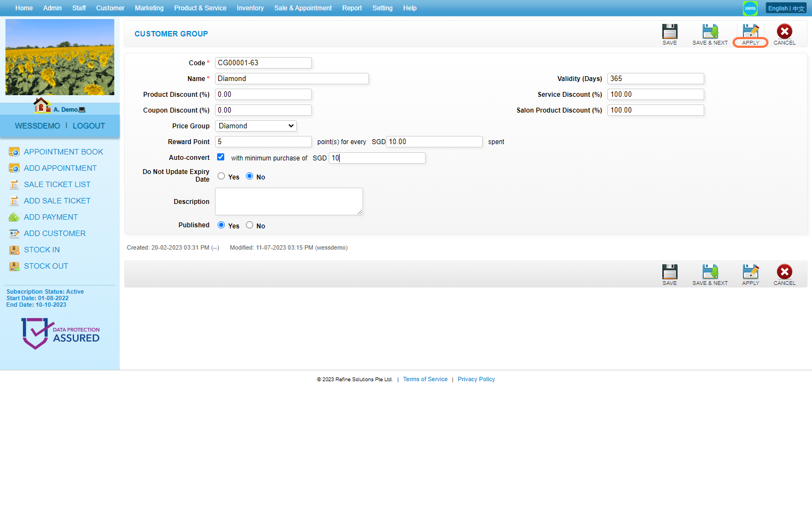This screenshot has width=812, height=509.
Task: Open the Help menu
Action: tap(410, 8)
